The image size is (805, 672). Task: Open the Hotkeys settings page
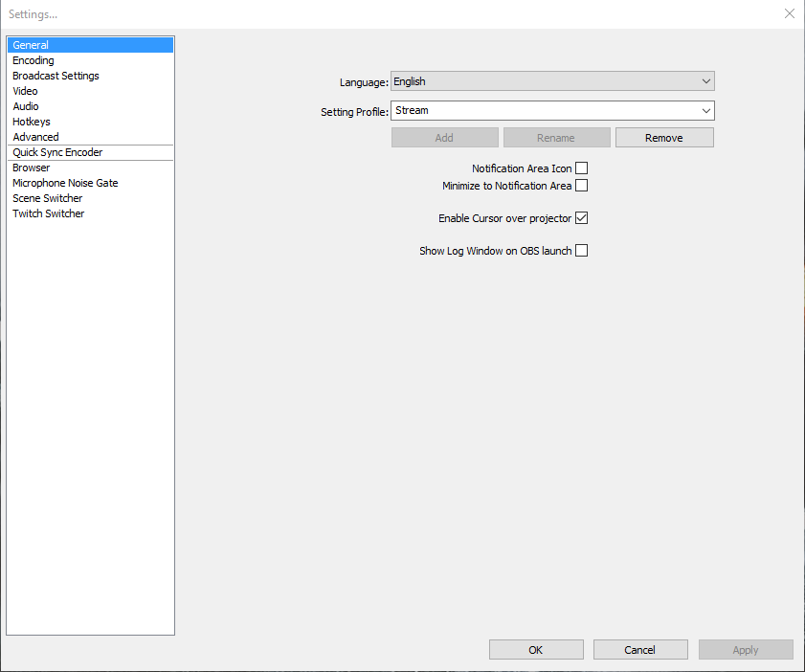point(90,122)
